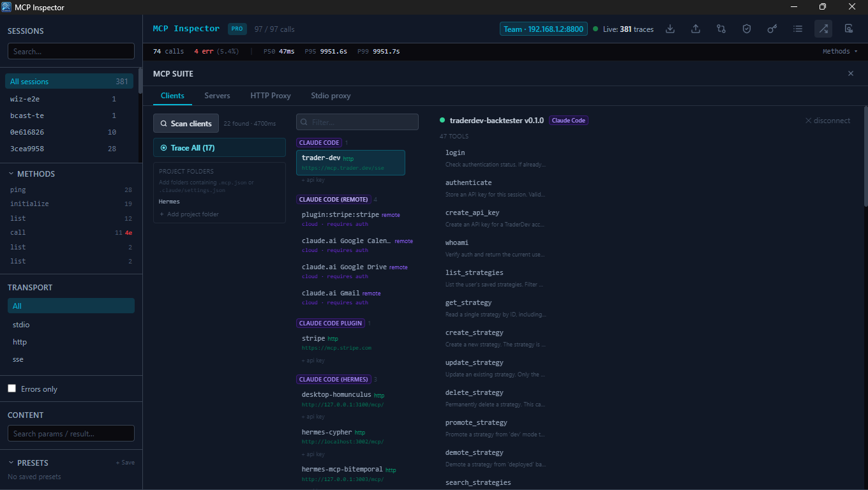Switch to the Clients tab
Viewport: 868px width, 490px height.
click(x=172, y=96)
